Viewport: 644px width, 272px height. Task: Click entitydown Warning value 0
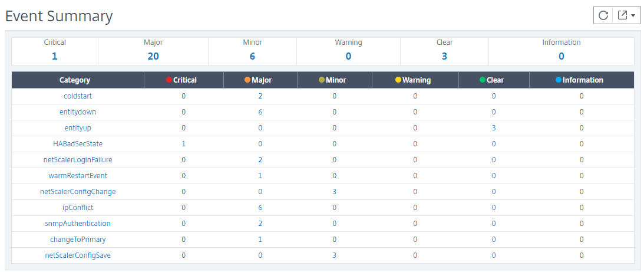tap(415, 112)
